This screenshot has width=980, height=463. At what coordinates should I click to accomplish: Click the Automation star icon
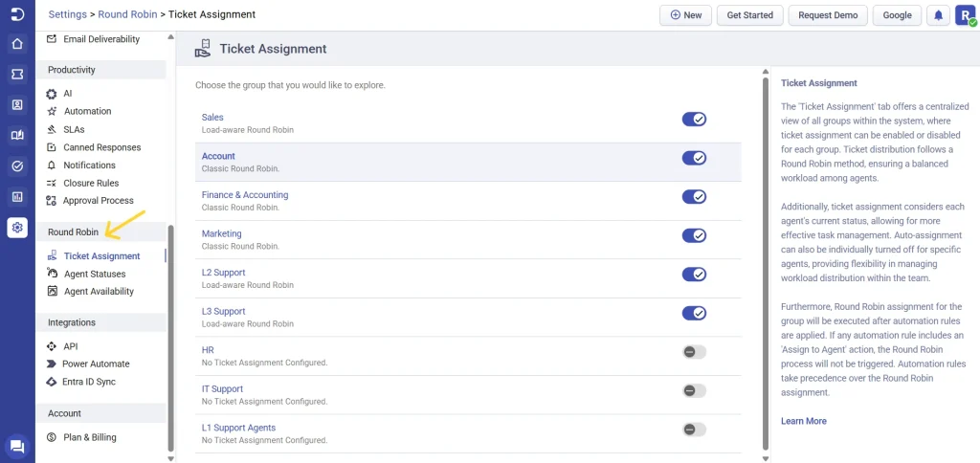point(52,111)
